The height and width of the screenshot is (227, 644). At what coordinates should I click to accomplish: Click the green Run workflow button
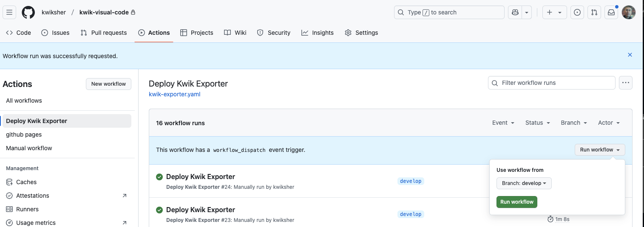pyautogui.click(x=517, y=202)
